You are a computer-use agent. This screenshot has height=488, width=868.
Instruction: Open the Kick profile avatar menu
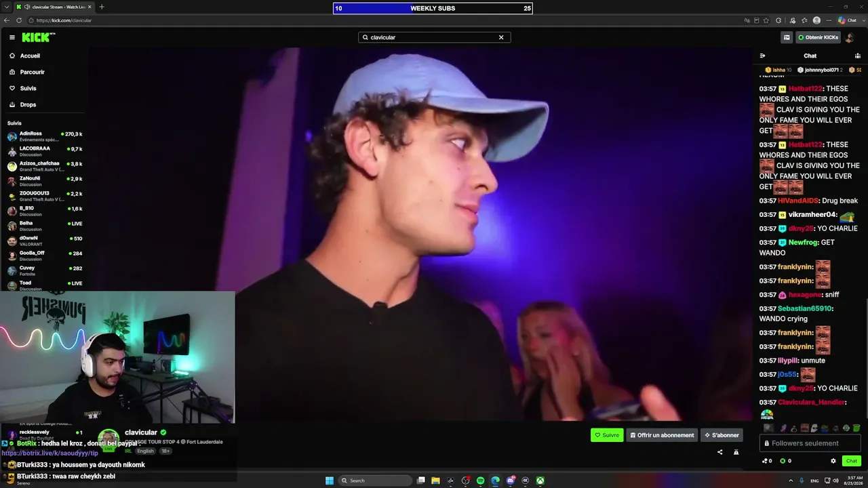[x=850, y=37]
